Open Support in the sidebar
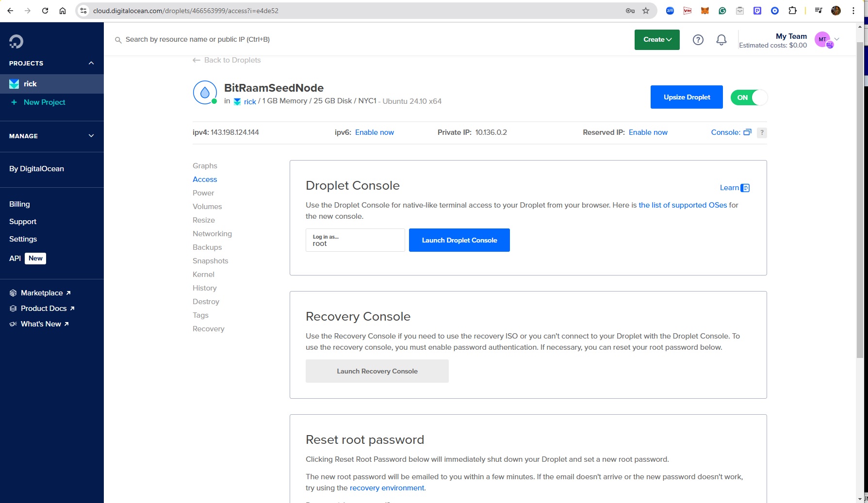Viewport: 868px width, 503px height. tap(23, 222)
